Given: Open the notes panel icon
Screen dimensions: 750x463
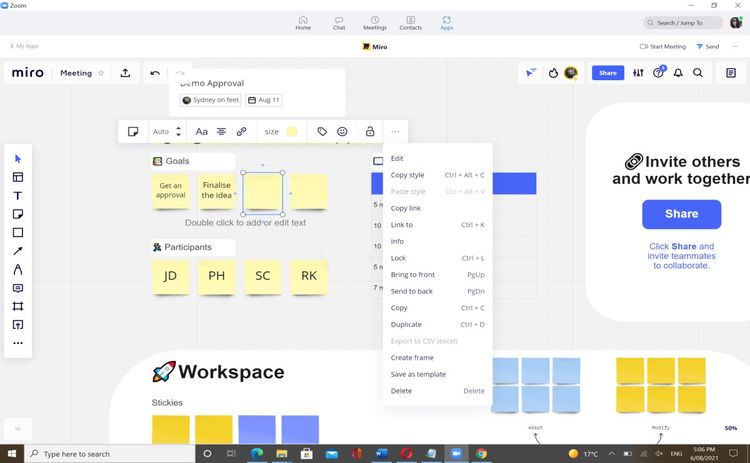Looking at the screenshot, I should (x=731, y=73).
